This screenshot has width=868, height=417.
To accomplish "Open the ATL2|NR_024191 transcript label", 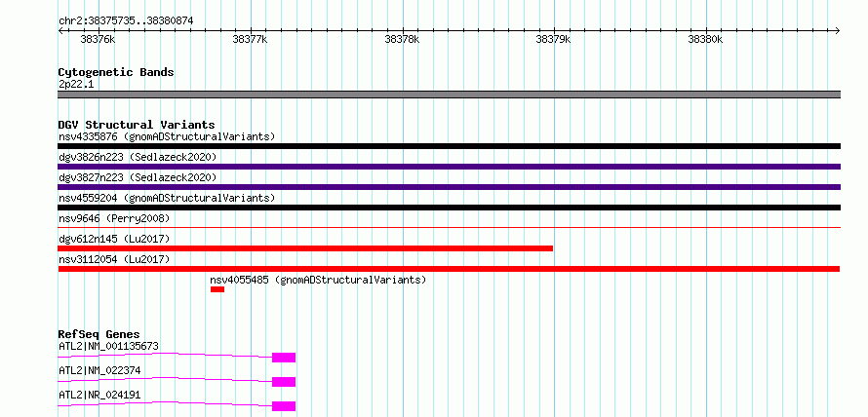I will click(99, 395).
